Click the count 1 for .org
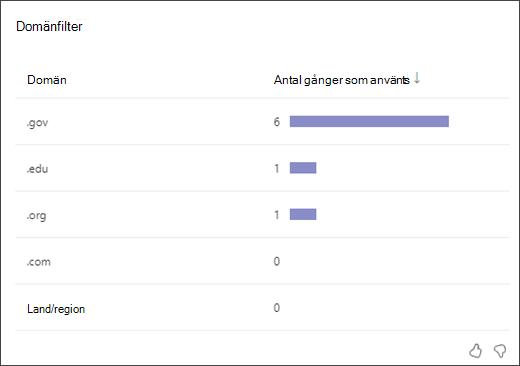This screenshot has height=366, width=520. tap(277, 215)
